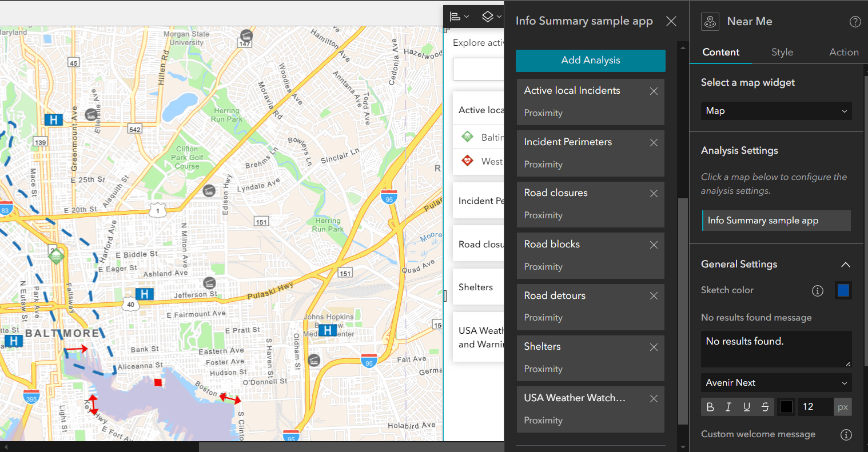This screenshot has width=868, height=452.
Task: Remove the Road closures analysis
Action: pyautogui.click(x=654, y=194)
